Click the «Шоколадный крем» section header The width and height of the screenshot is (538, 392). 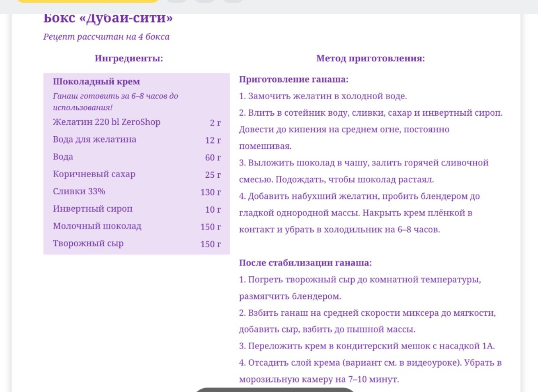click(96, 82)
